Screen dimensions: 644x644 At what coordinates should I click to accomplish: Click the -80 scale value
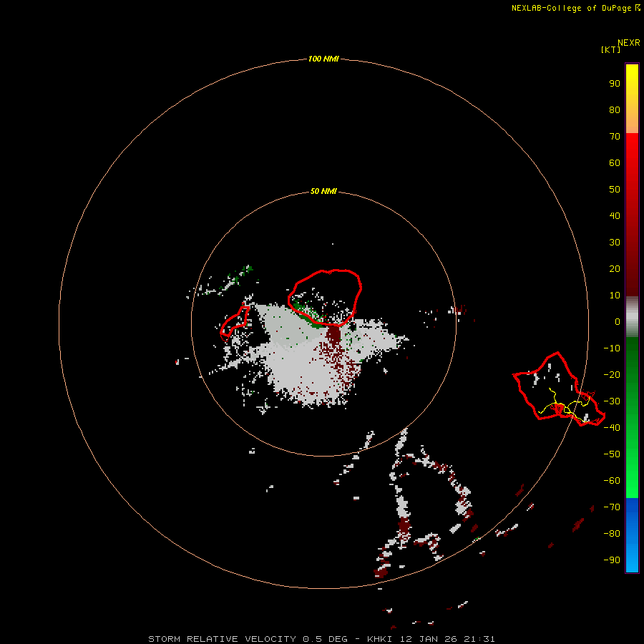click(612, 534)
